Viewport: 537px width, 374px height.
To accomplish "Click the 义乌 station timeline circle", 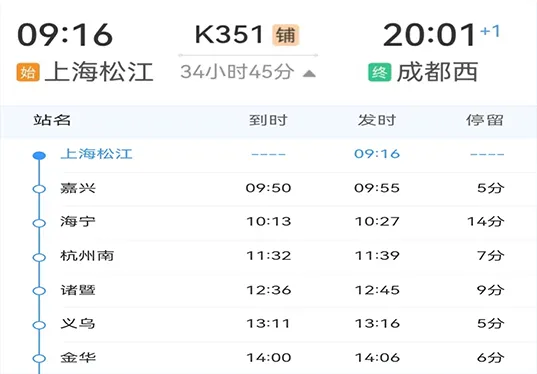I will [39, 325].
